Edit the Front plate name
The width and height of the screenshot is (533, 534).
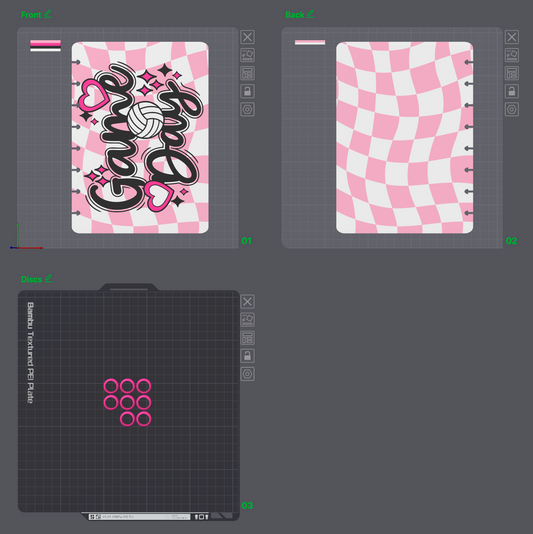pyautogui.click(x=48, y=14)
